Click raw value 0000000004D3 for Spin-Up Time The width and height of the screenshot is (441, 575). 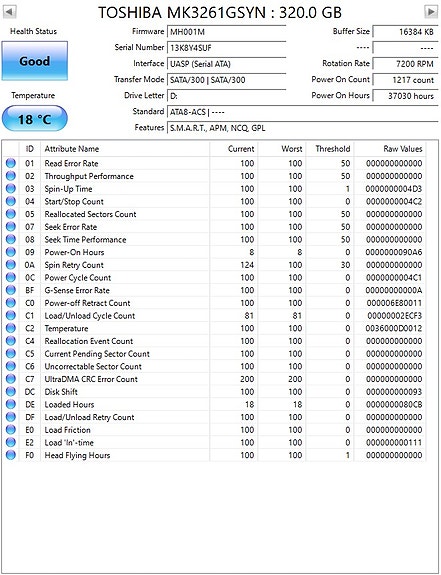[394, 189]
